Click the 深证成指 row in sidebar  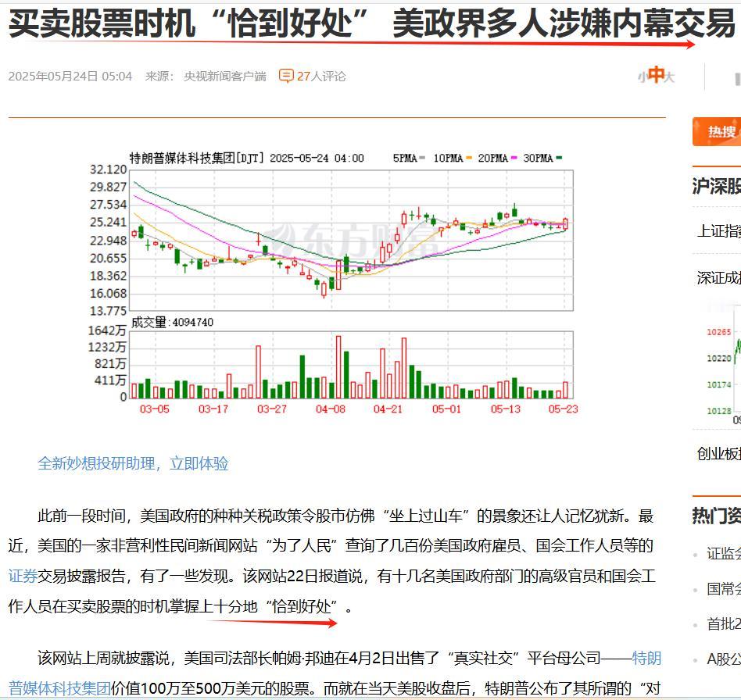[x=719, y=277]
